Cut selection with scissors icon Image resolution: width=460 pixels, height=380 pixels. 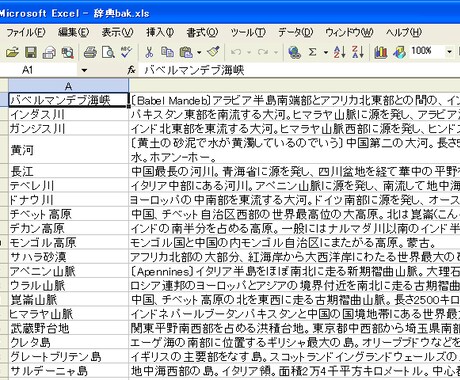pos(149,52)
